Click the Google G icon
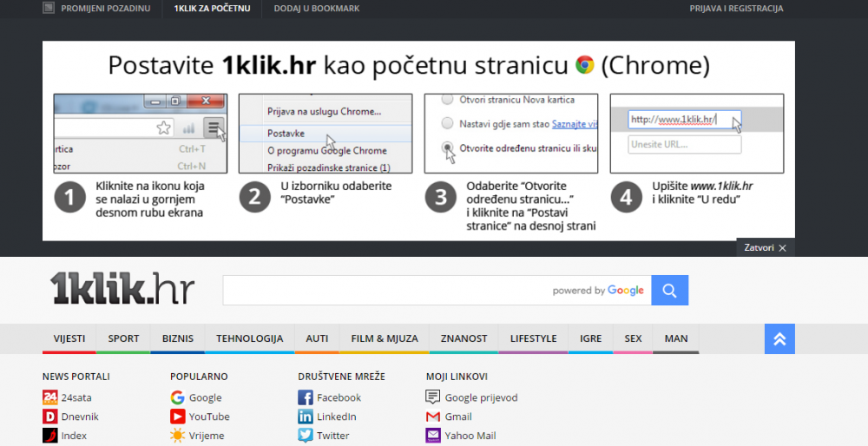This screenshot has width=868, height=446. [x=178, y=397]
